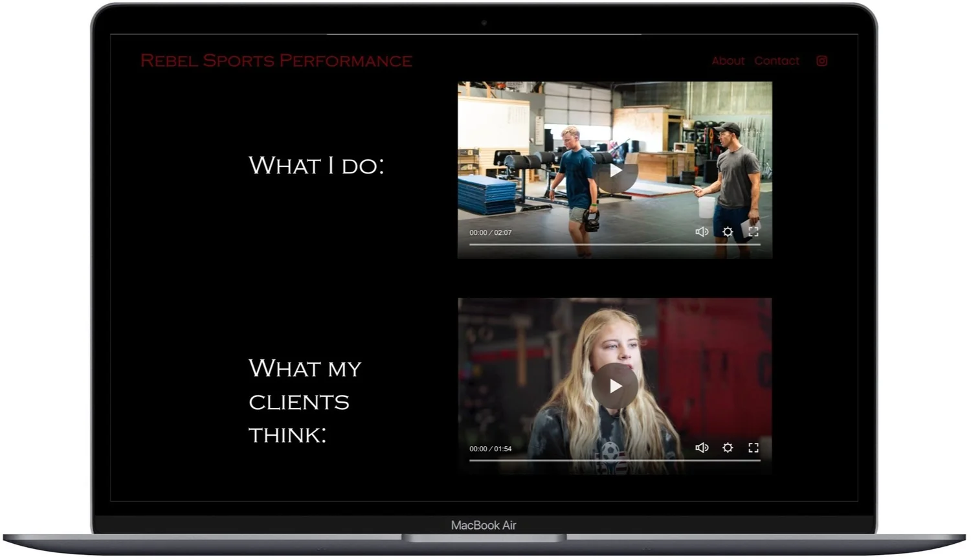Viewport: 971px width, 560px height.
Task: Enter fullscreen on the gym training video
Action: pyautogui.click(x=753, y=232)
